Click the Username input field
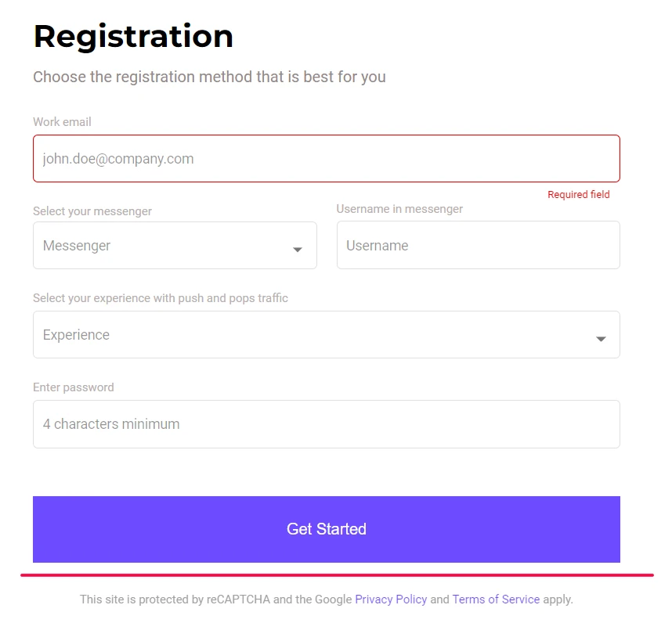Viewport: 672px width, 630px height. (479, 245)
